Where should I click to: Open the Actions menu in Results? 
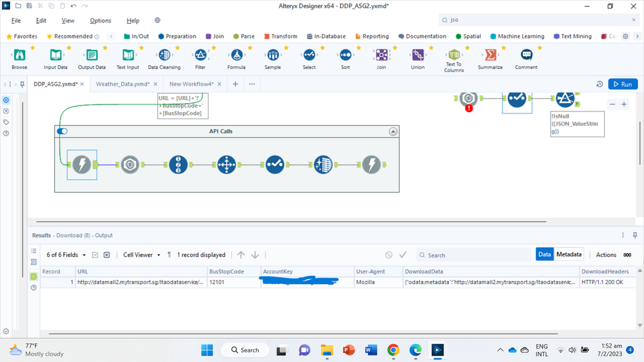pyautogui.click(x=606, y=255)
